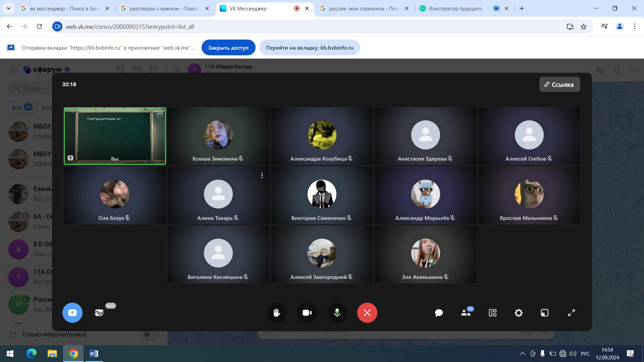Open Microsoft Edge from taskbar
Viewport: 644px width, 362px height.
pos(32,354)
